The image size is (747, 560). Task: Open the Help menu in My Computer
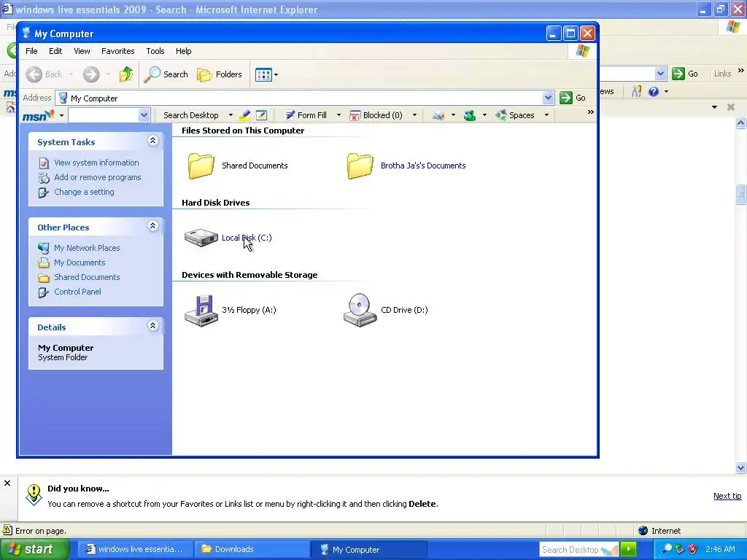coord(183,51)
